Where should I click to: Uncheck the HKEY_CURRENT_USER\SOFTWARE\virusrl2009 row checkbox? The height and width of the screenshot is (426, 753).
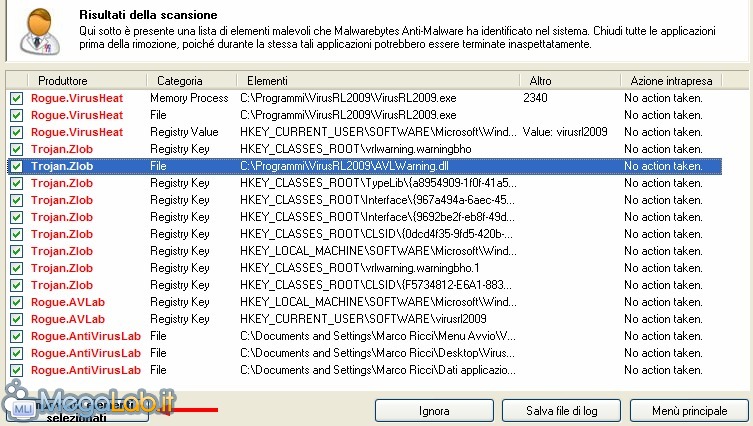(x=16, y=319)
